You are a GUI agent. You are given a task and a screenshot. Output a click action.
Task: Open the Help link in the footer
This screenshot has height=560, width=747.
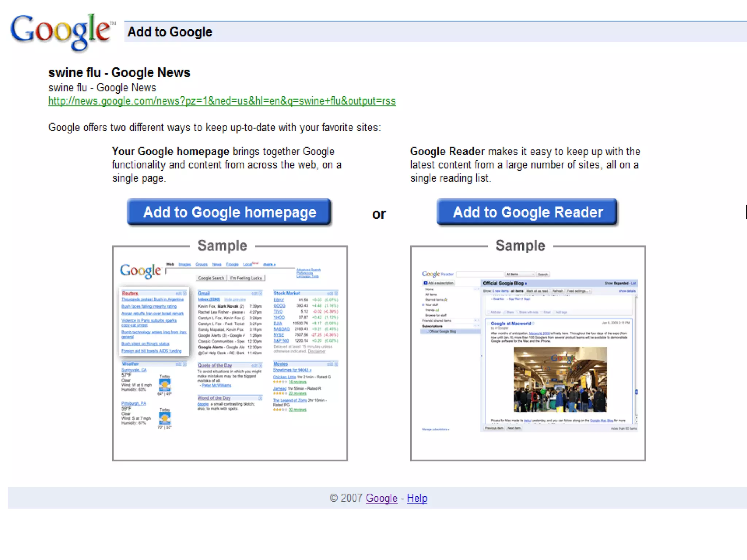click(x=417, y=498)
